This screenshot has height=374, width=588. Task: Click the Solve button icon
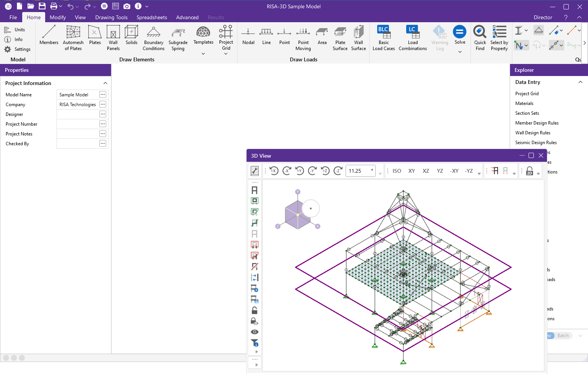(460, 32)
